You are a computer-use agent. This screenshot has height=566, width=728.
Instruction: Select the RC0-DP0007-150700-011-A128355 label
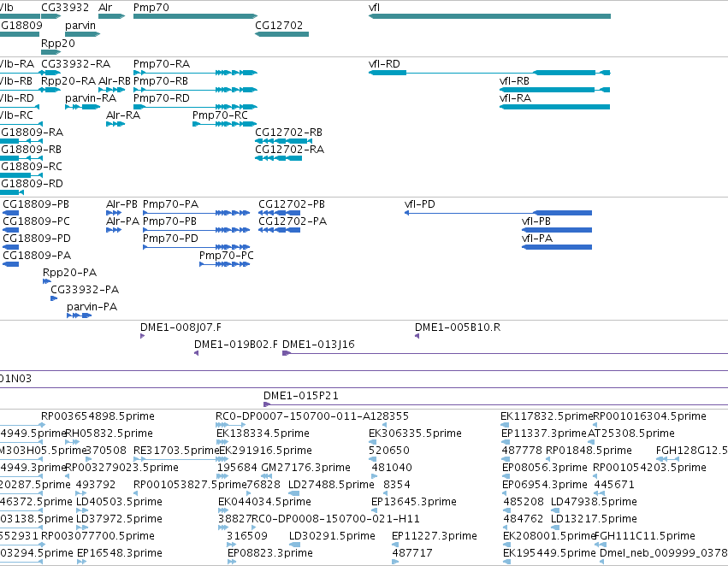click(x=312, y=416)
